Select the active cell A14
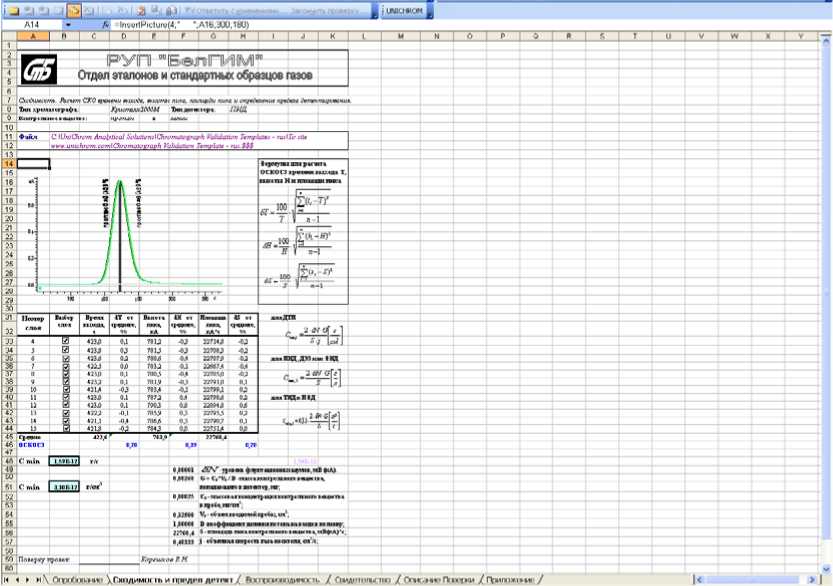This screenshot has width=833, height=586. coord(33,164)
